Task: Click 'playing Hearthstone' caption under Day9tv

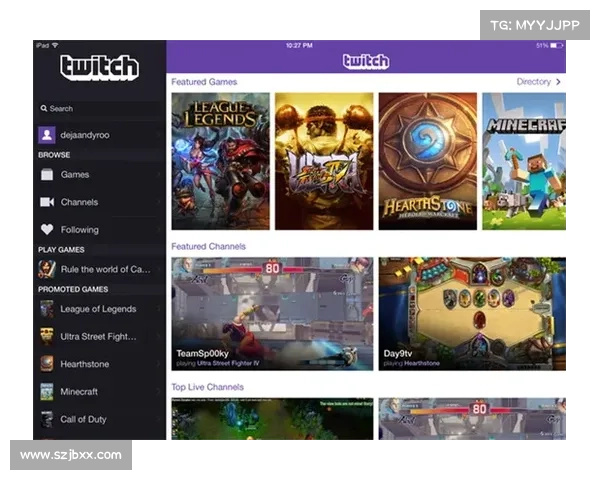Action: 412,363
